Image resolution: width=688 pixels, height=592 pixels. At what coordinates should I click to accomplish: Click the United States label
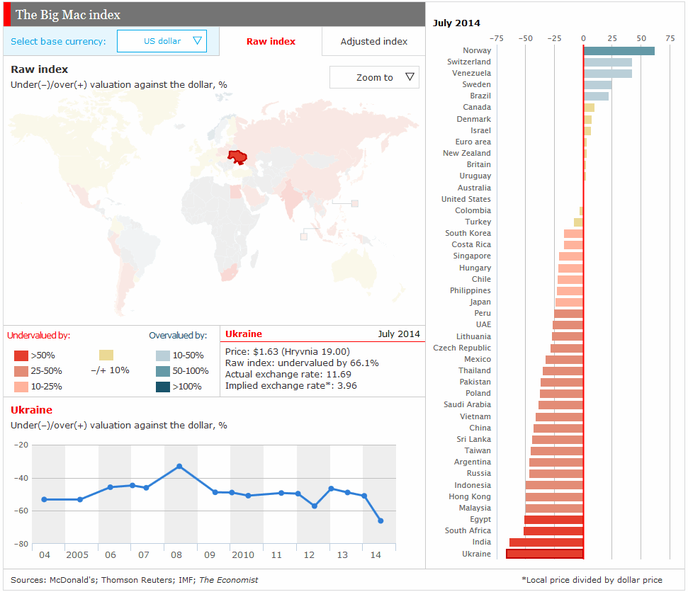(466, 199)
